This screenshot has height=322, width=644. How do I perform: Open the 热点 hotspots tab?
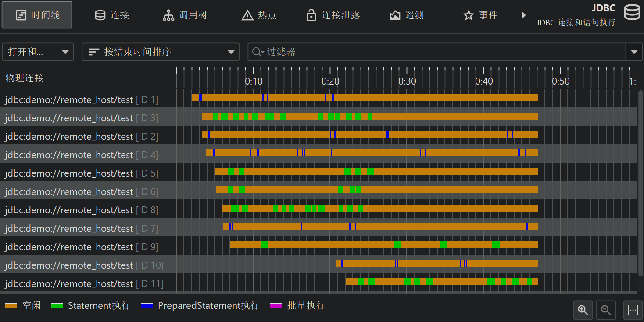pyautogui.click(x=259, y=15)
